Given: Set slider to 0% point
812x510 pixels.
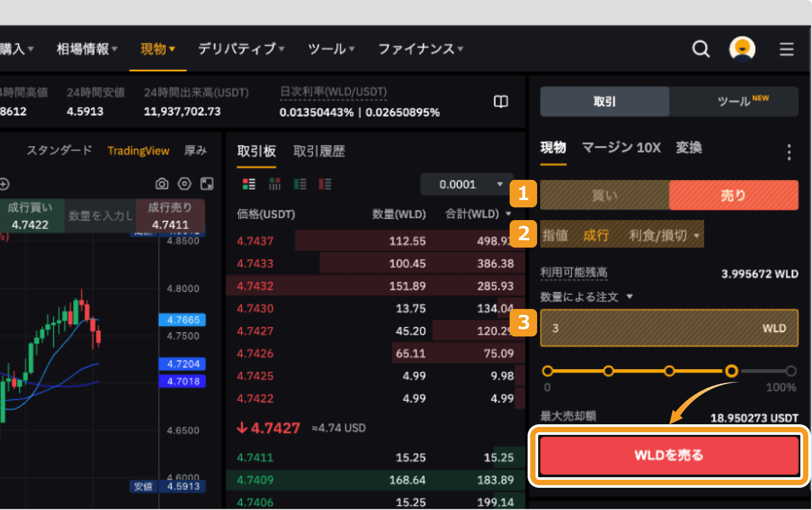Looking at the screenshot, I should 548,371.
